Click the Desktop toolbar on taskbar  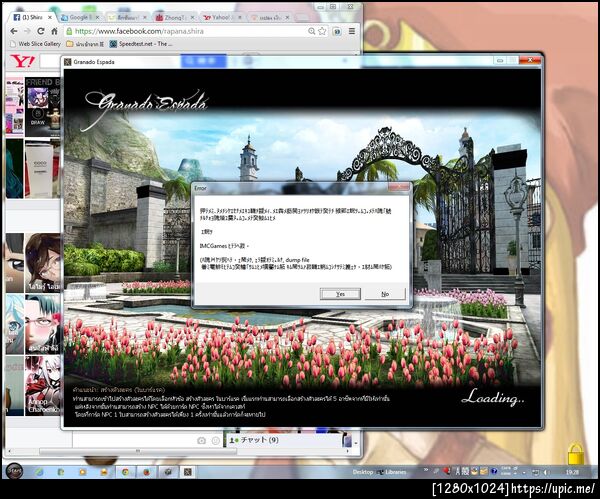(363, 472)
